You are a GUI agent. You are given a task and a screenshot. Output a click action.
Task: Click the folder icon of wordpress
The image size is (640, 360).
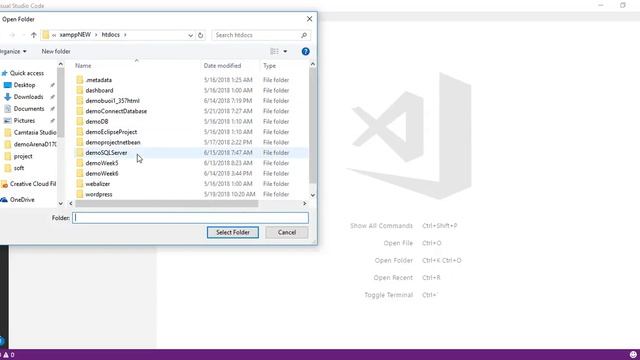coord(80,194)
